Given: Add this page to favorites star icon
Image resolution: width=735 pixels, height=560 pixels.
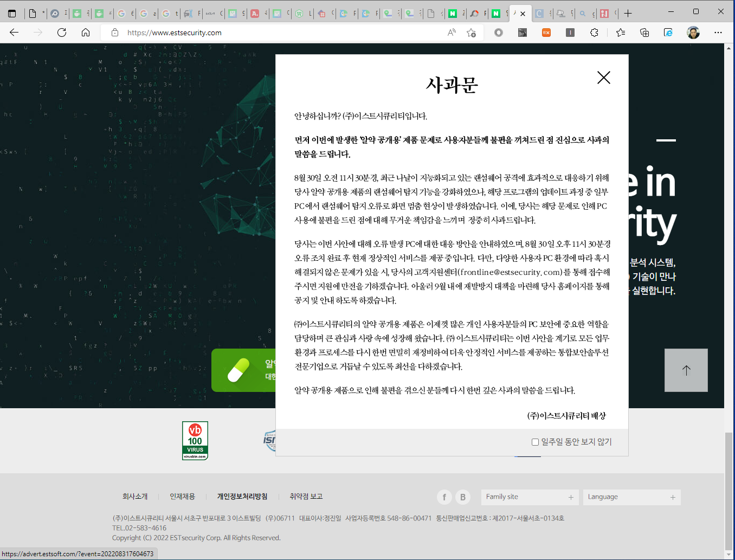Looking at the screenshot, I should click(x=471, y=33).
